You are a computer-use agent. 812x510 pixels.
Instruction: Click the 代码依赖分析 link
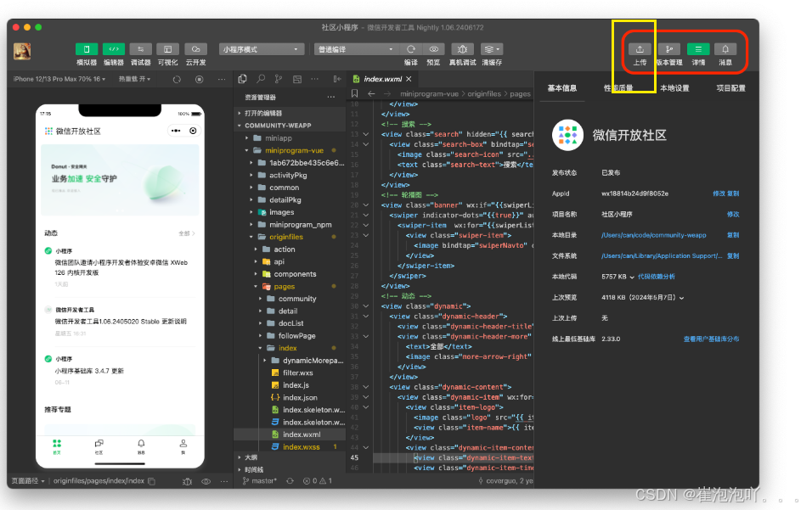pos(656,277)
